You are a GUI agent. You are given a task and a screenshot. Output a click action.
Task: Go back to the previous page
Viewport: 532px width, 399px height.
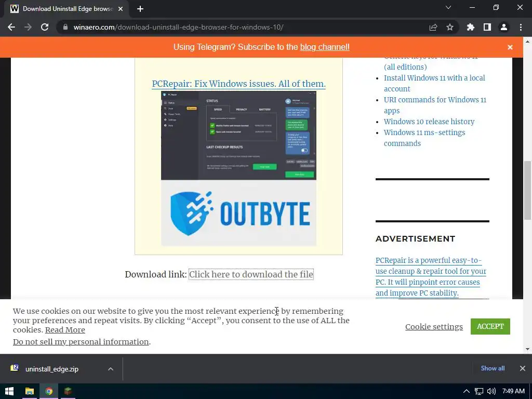point(11,27)
